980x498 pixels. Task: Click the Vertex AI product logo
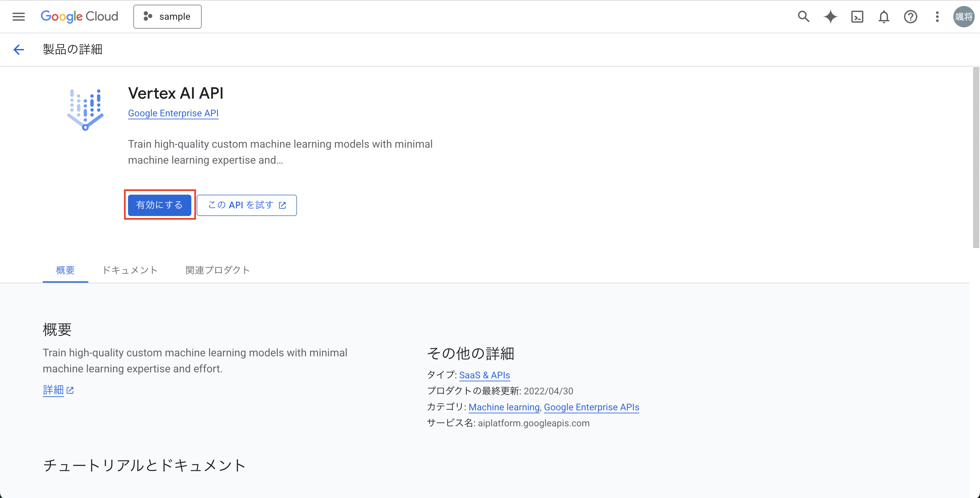[x=86, y=110]
